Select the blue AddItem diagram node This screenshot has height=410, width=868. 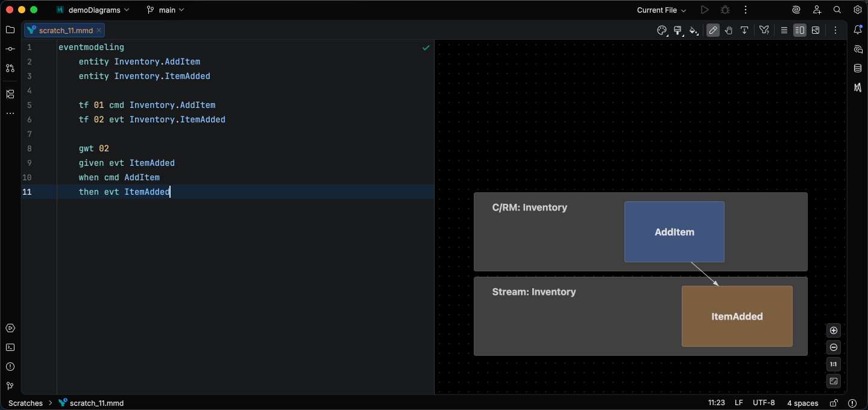(674, 232)
